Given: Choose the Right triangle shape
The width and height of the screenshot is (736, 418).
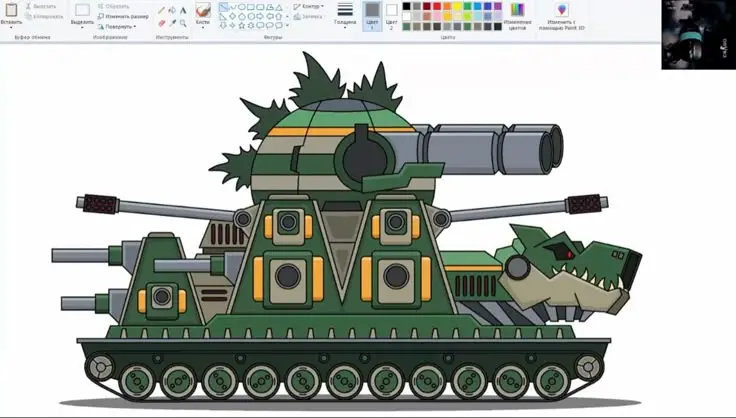Looking at the screenshot, I should (x=223, y=16).
